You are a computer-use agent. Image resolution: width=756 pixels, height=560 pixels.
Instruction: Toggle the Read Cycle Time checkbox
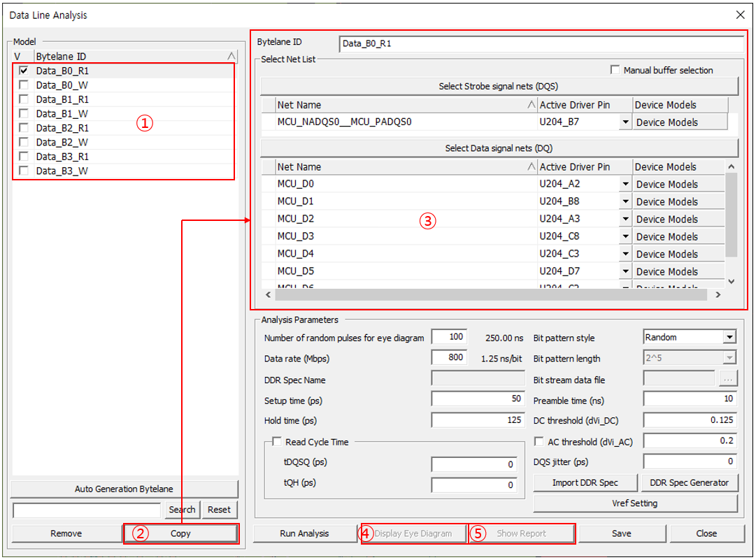(277, 442)
